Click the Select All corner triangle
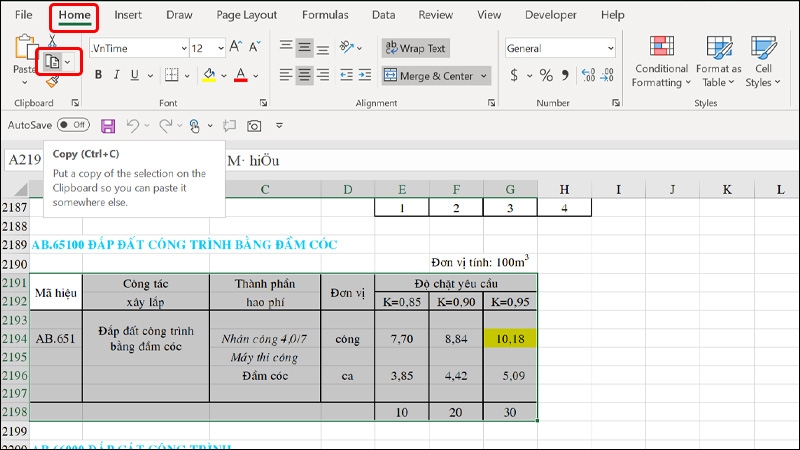This screenshot has height=450, width=800. pos(20,190)
